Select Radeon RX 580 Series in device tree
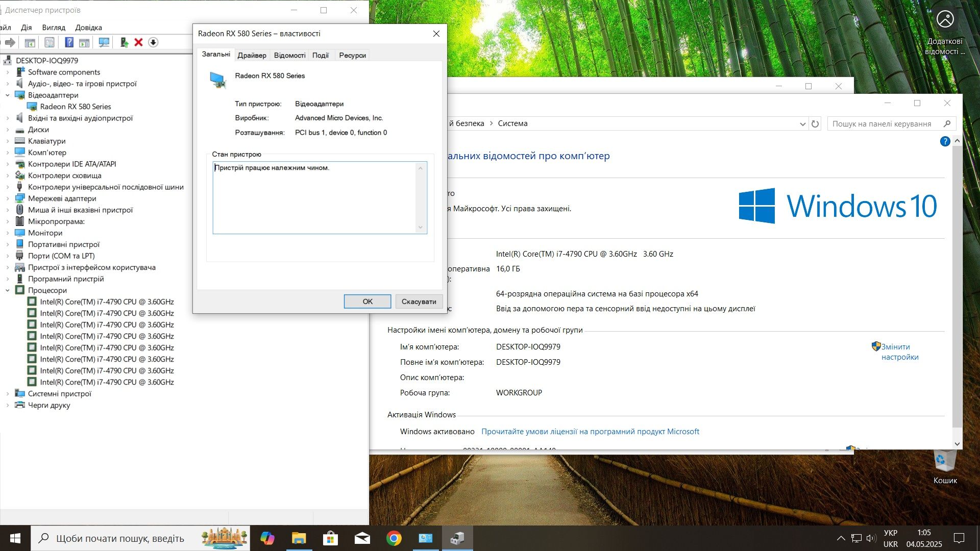Viewport: 980px width, 551px height. (76, 107)
